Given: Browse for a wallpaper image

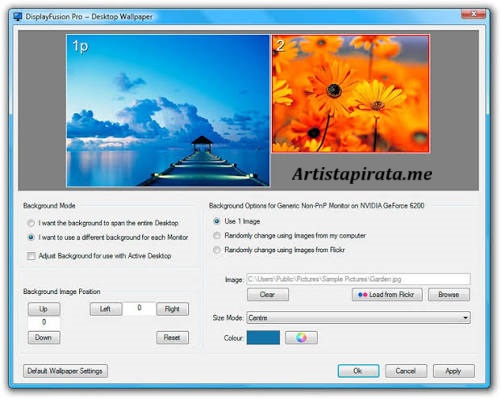Looking at the screenshot, I should [x=449, y=295].
